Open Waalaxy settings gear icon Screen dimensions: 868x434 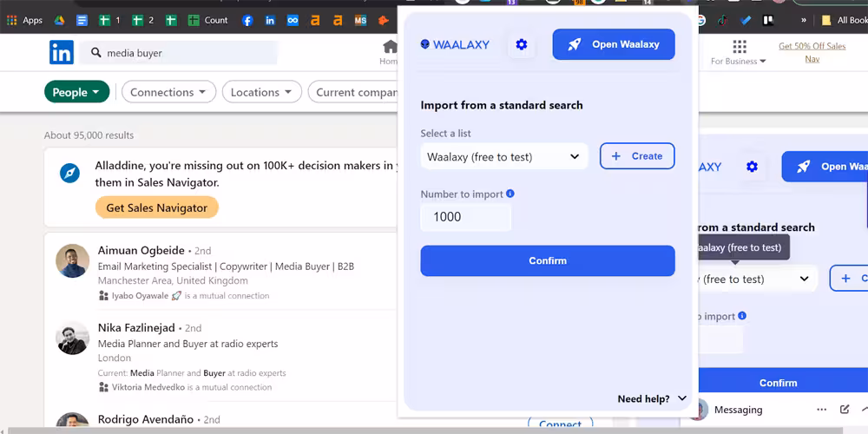click(x=521, y=44)
